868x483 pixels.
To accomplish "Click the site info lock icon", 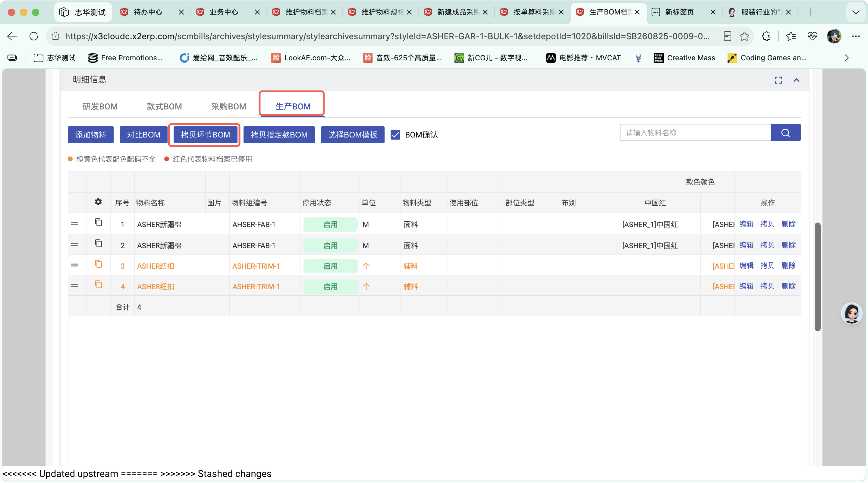I will [x=55, y=36].
